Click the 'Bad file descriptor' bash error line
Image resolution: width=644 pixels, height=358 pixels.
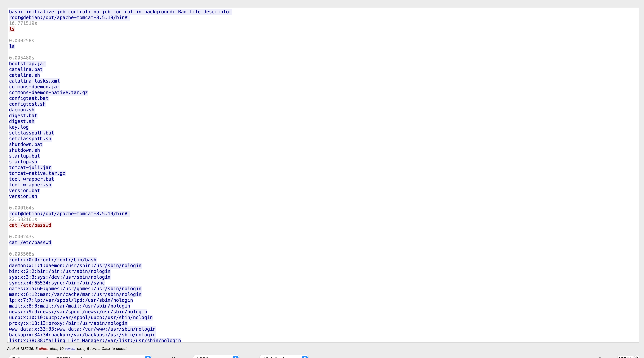click(x=120, y=12)
